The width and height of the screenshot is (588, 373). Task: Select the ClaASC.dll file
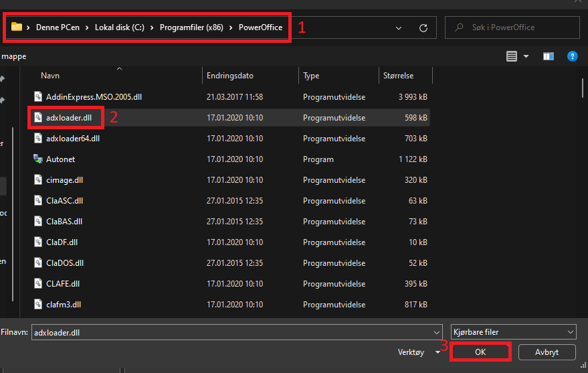64,201
